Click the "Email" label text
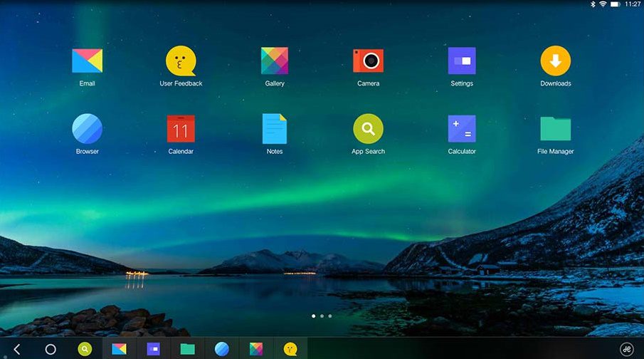 point(87,83)
